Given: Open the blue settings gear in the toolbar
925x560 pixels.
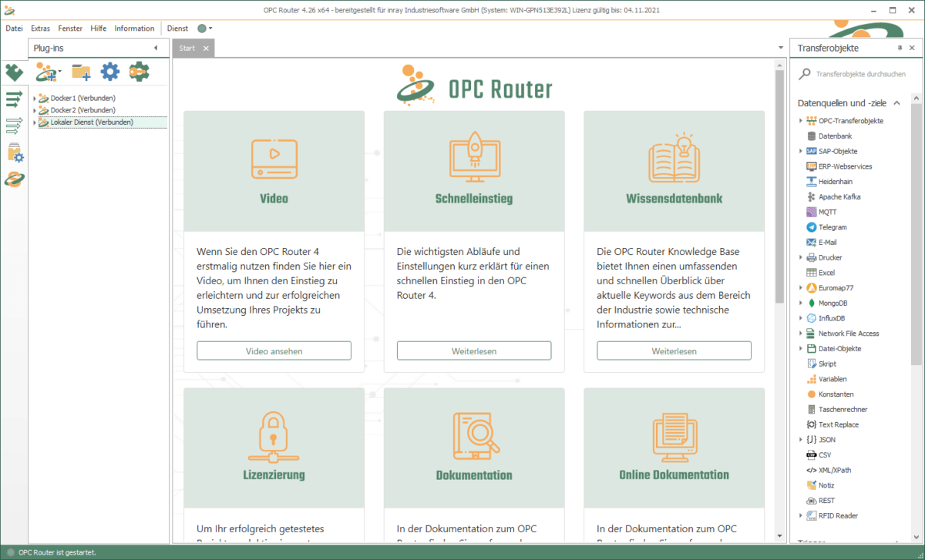Looking at the screenshot, I should [109, 72].
